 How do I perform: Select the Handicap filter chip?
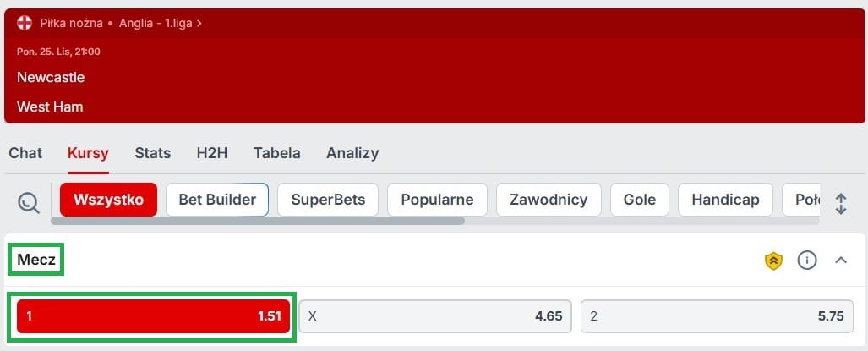pos(725,200)
